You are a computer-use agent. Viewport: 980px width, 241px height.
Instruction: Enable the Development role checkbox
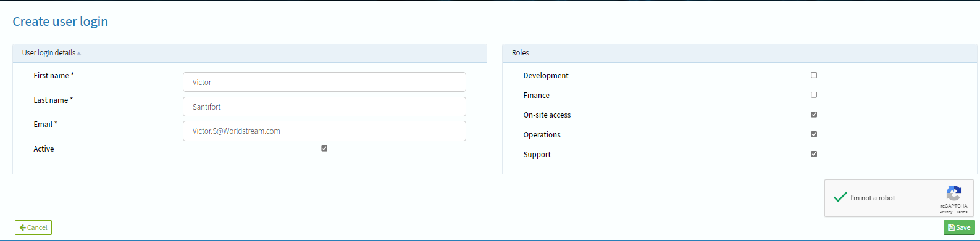[814, 75]
